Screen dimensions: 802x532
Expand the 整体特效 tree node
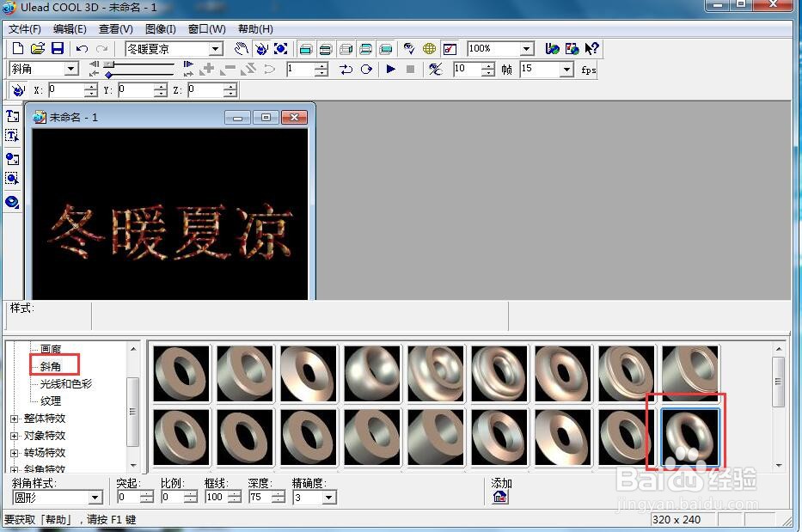click(15, 419)
